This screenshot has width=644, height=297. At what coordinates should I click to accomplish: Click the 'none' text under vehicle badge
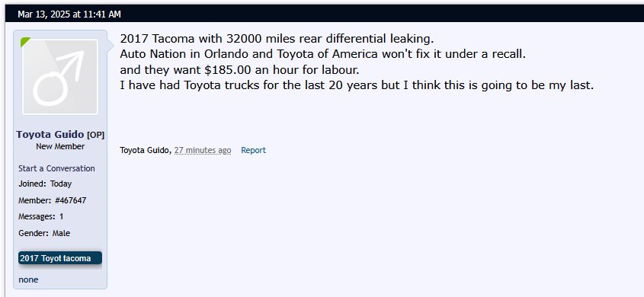28,279
